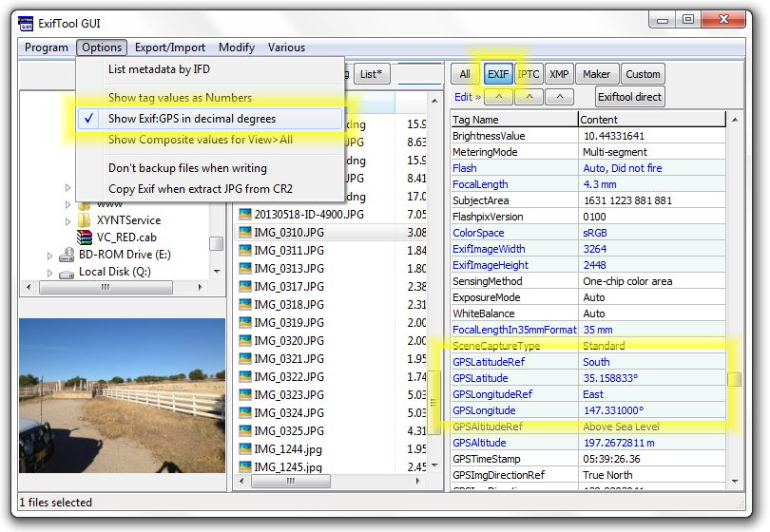Click the BD-ROM Drive (E:) disc icon
Image resolution: width=770 pixels, height=532 pixels.
pos(67,255)
